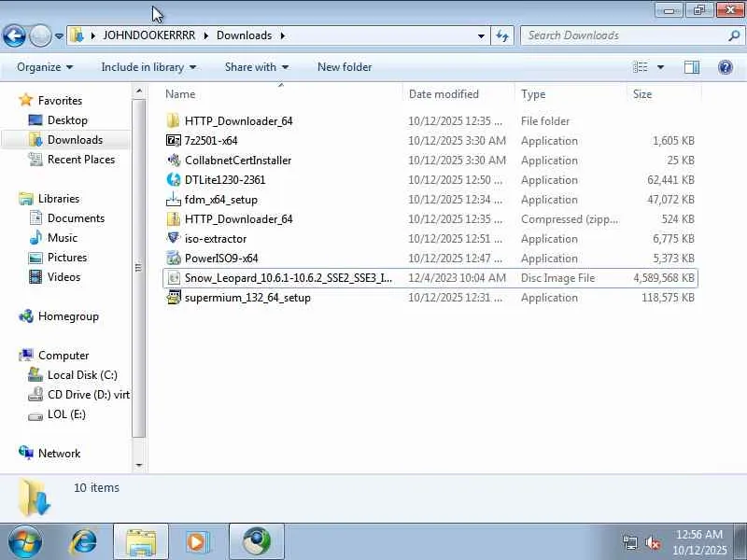
Task: Open the Share with menu
Action: [x=257, y=67]
